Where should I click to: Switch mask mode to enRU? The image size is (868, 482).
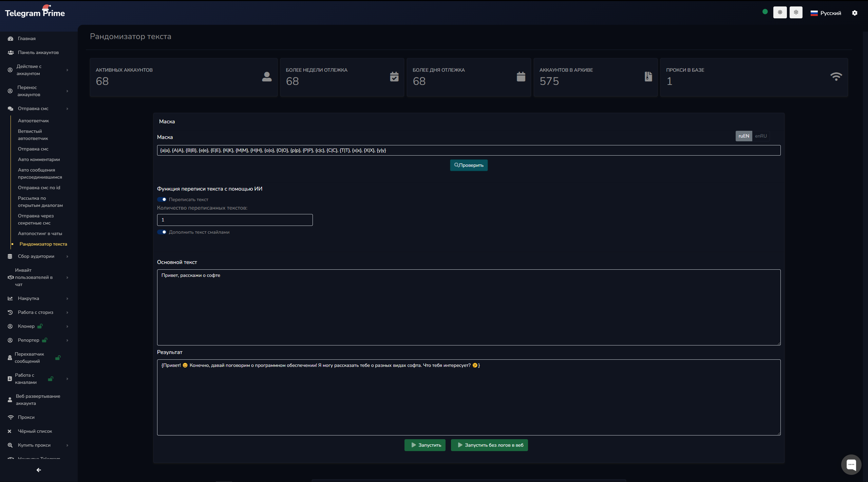tap(761, 136)
